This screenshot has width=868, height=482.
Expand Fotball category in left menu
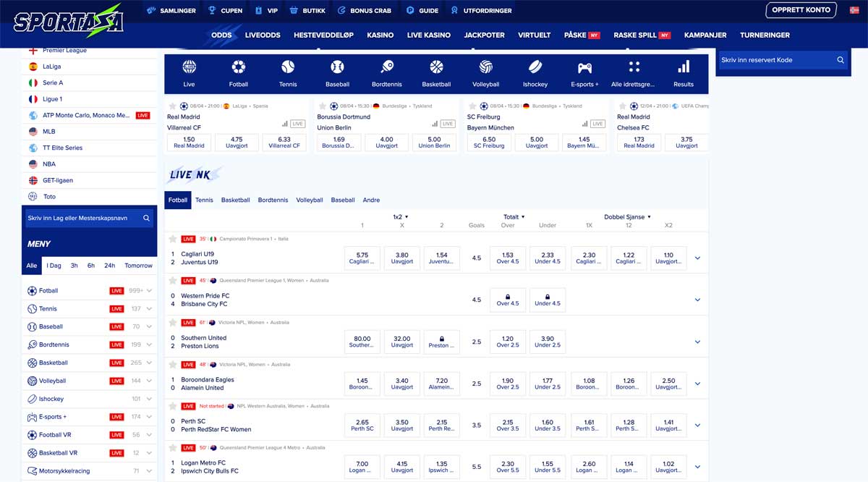pyautogui.click(x=149, y=291)
